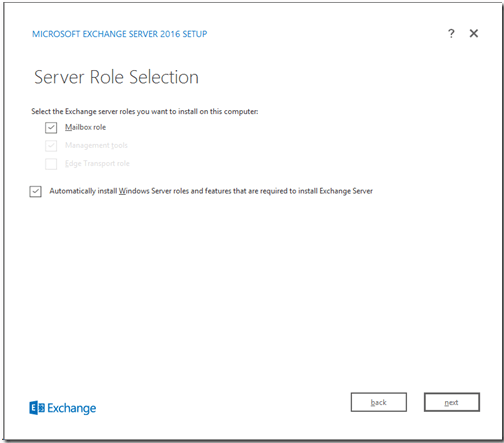The height and width of the screenshot is (443, 504).
Task: Open setup help via question mark icon
Action: click(451, 33)
